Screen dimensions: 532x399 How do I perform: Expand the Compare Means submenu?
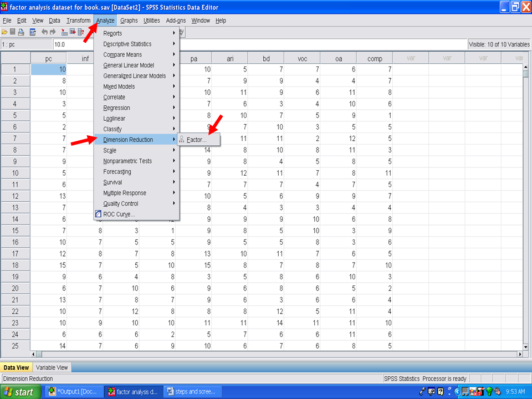(122, 55)
